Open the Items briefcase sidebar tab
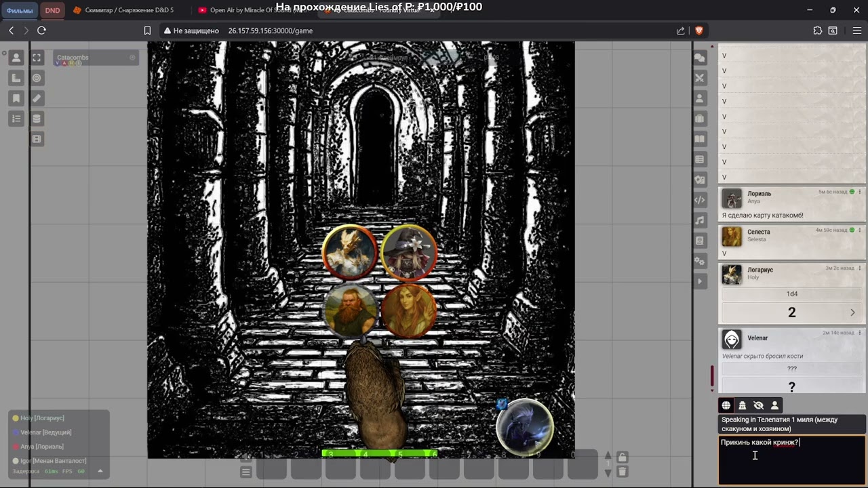 pos(700,119)
